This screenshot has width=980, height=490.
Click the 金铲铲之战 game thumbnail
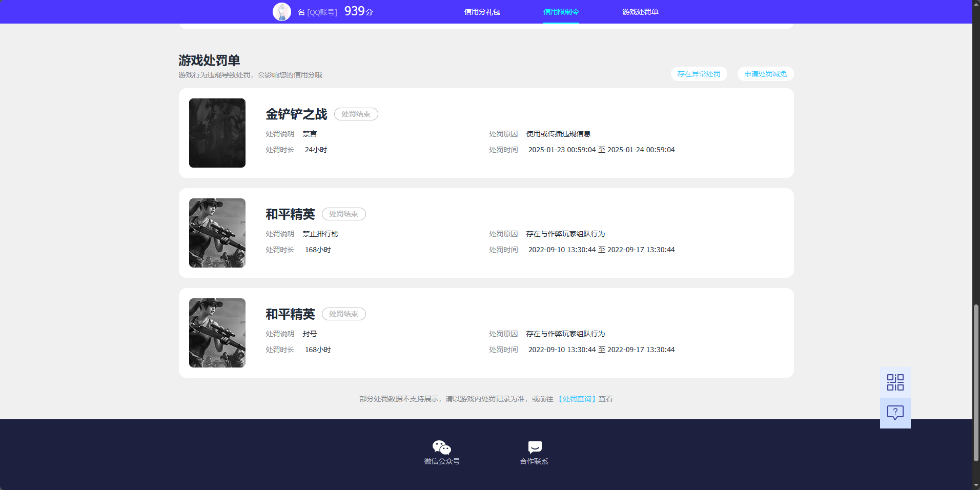pyautogui.click(x=217, y=133)
